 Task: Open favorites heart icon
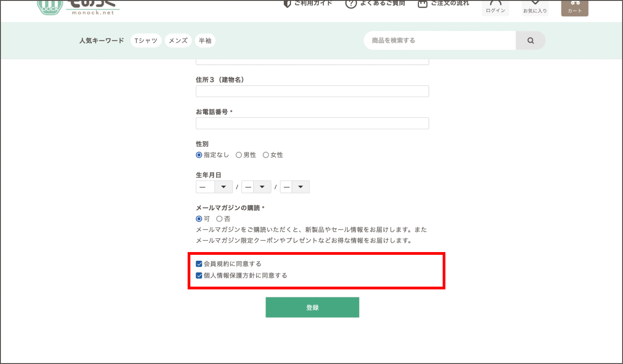[x=535, y=6]
